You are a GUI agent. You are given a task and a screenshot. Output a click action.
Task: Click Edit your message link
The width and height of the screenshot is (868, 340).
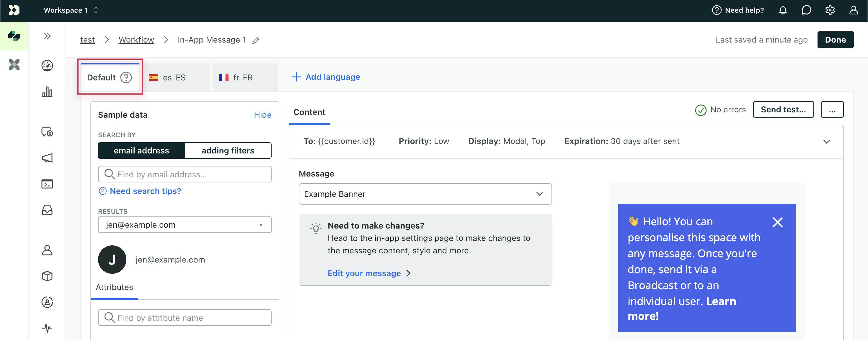pos(369,273)
